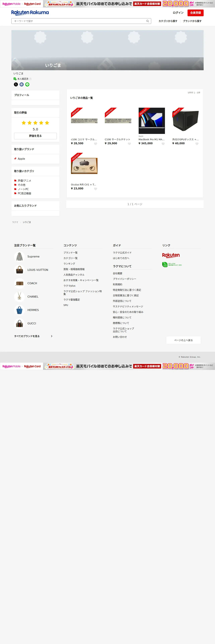Click the Apple brand tag icon
Viewport: 215px width, 644px height.
15,158
